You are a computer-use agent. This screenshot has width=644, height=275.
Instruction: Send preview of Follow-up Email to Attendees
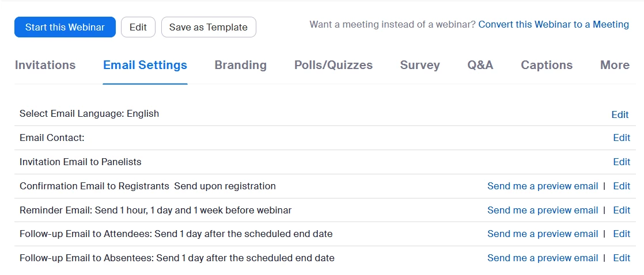pos(543,234)
